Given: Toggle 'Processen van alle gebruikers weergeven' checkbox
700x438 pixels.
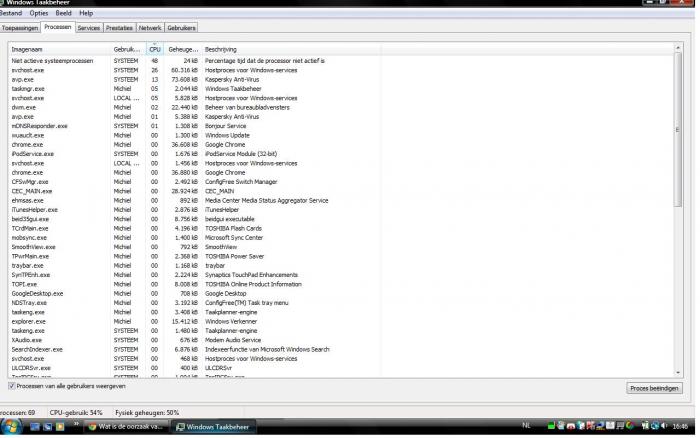Looking at the screenshot, I should click(12, 386).
